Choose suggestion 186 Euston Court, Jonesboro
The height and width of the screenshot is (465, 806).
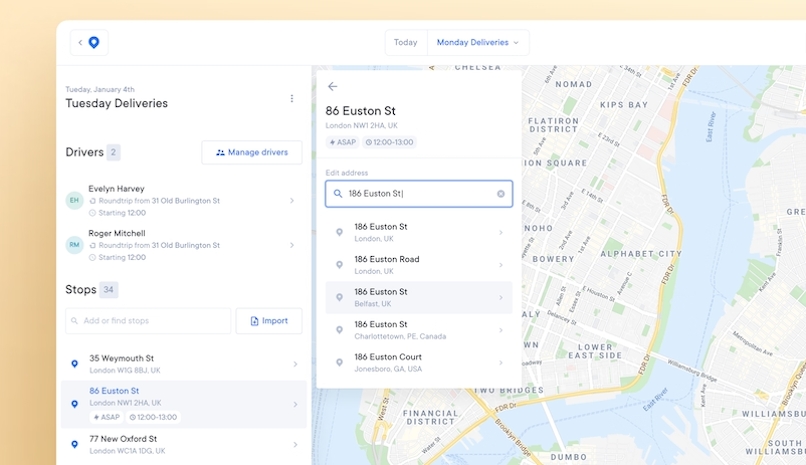pyautogui.click(x=419, y=363)
